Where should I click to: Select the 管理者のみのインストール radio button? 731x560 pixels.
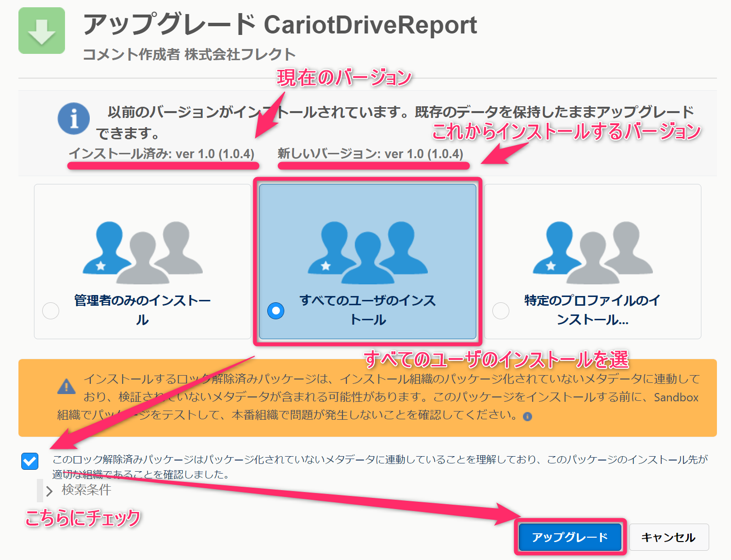(x=51, y=311)
